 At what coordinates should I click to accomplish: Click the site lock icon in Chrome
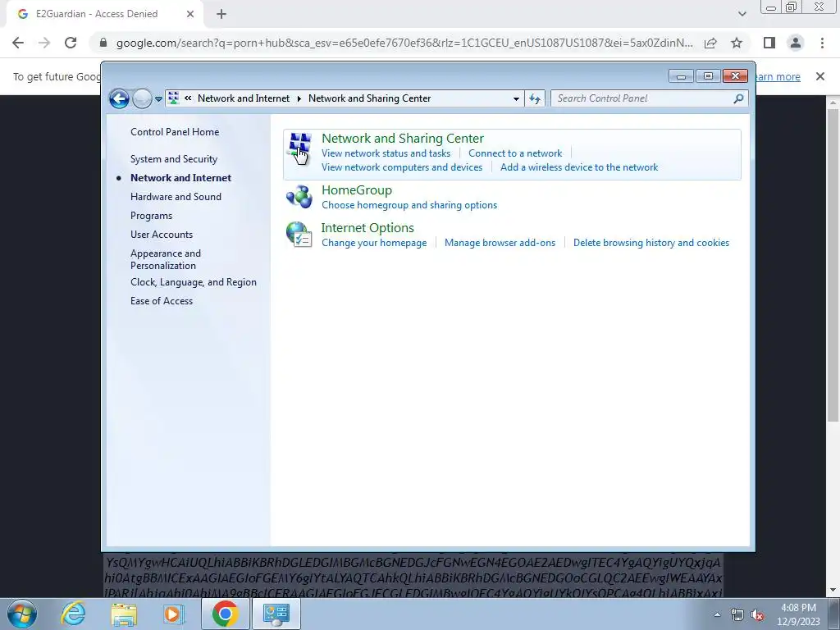(103, 43)
